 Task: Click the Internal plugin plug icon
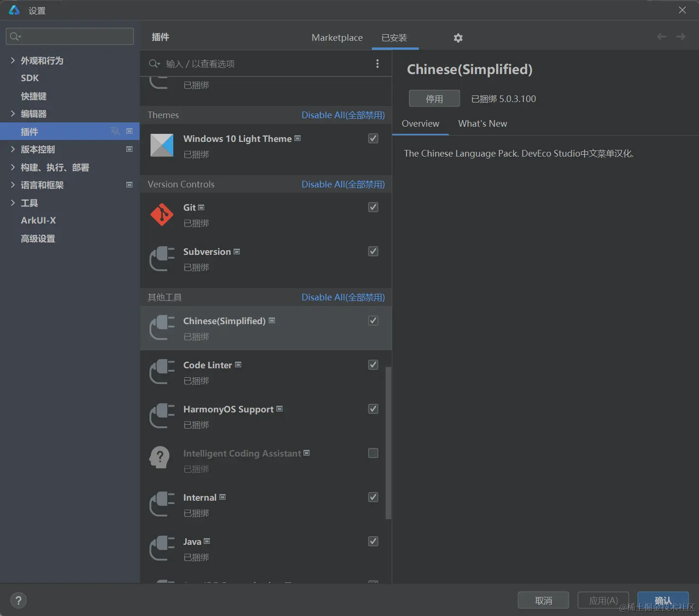[162, 504]
